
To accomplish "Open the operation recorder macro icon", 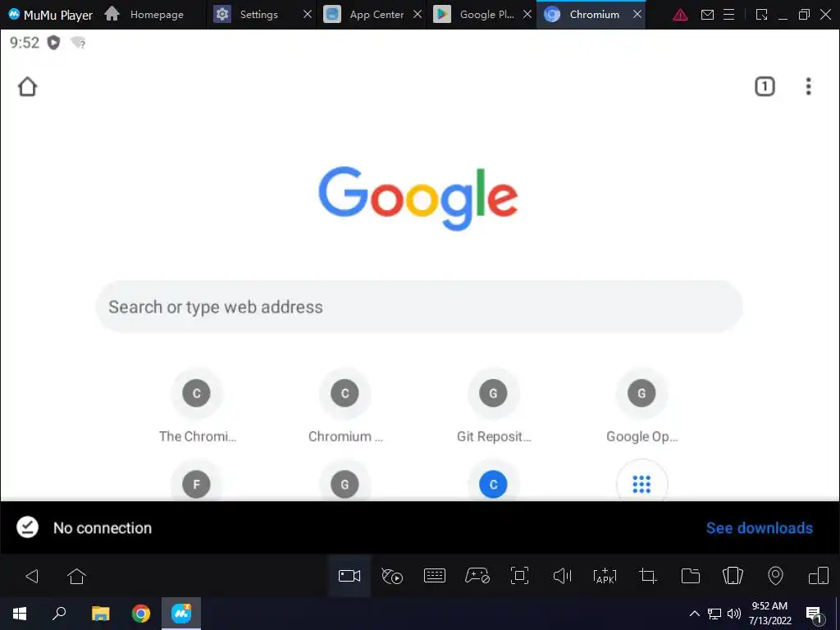I will click(x=392, y=576).
